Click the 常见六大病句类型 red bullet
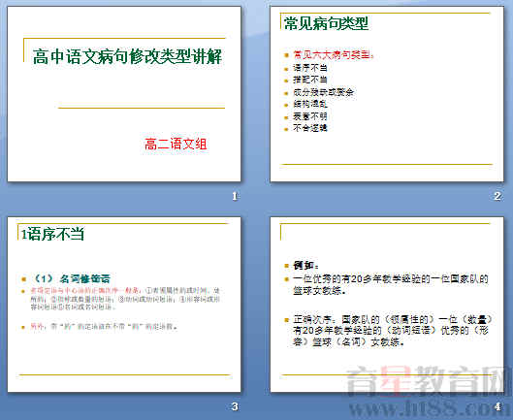The height and width of the screenshot is (420, 513). click(334, 54)
